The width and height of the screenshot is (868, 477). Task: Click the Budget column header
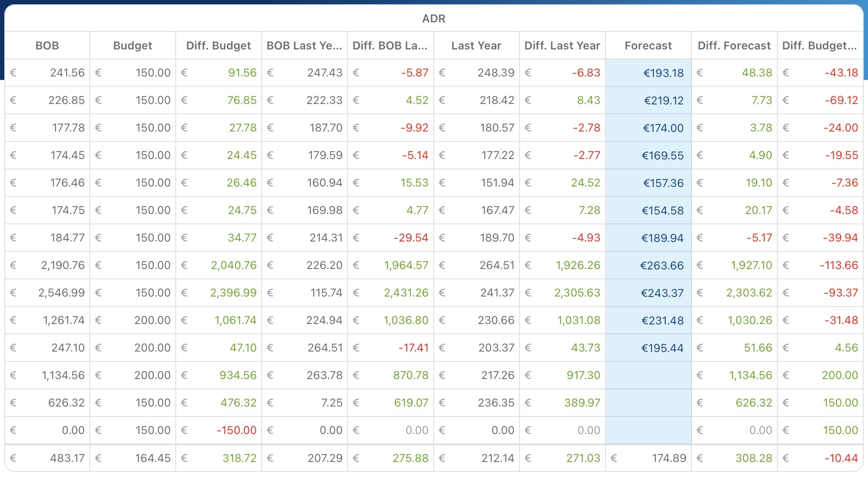(132, 46)
